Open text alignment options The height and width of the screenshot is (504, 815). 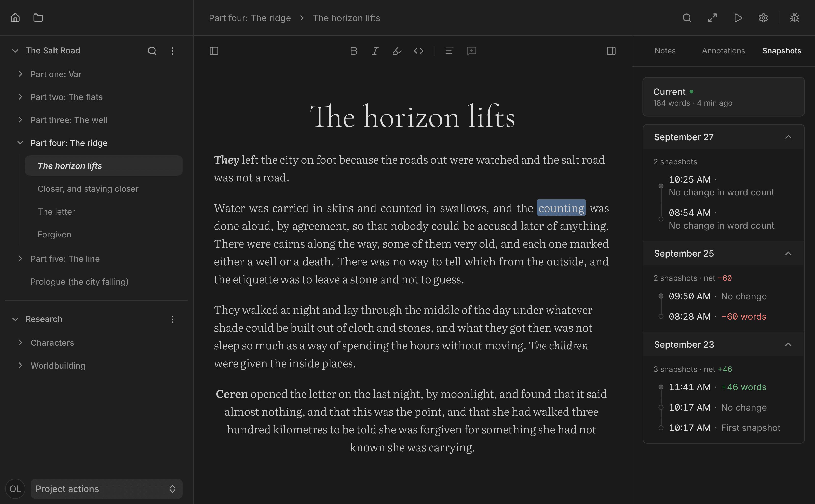(450, 51)
